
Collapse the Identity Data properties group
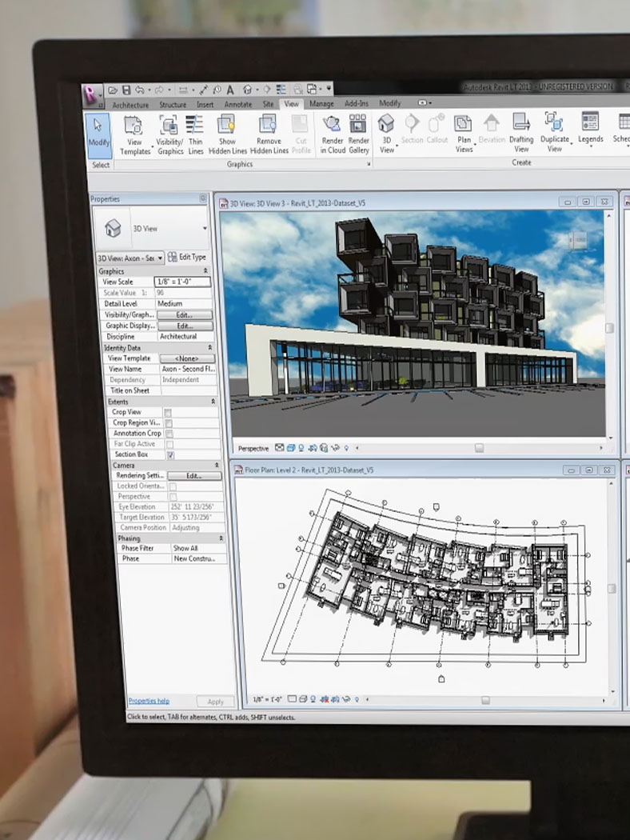tap(209, 348)
